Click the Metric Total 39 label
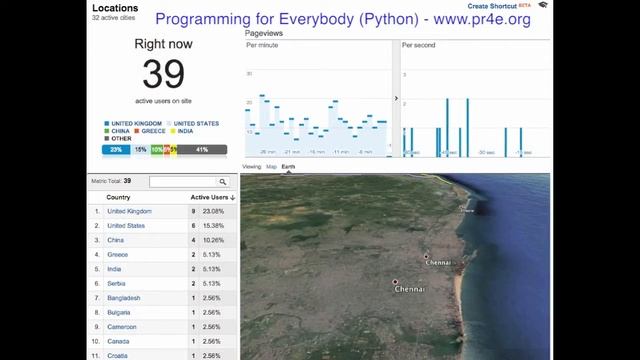The width and height of the screenshot is (640, 360). pyautogui.click(x=111, y=181)
